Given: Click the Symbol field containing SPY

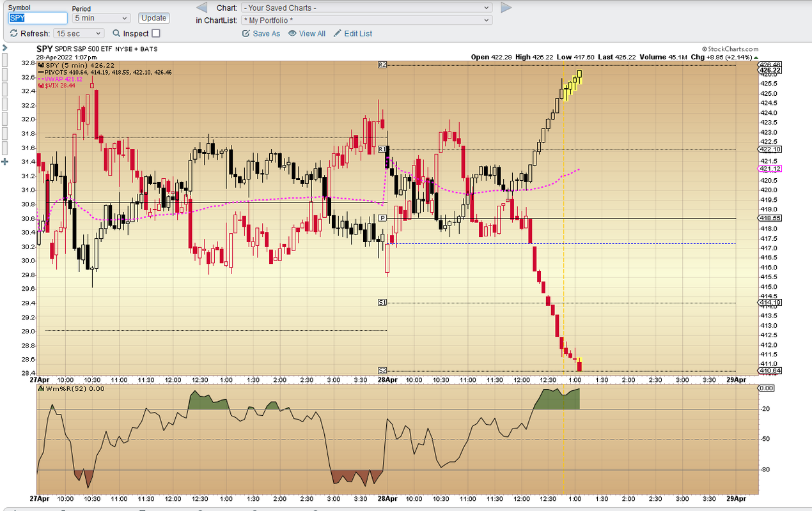Looking at the screenshot, I should point(38,19).
